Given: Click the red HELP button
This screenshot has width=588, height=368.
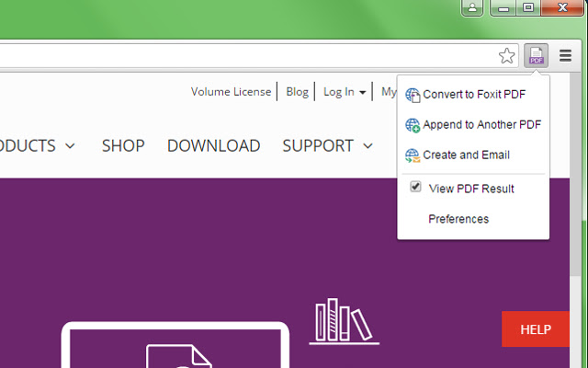Looking at the screenshot, I should coord(535,329).
